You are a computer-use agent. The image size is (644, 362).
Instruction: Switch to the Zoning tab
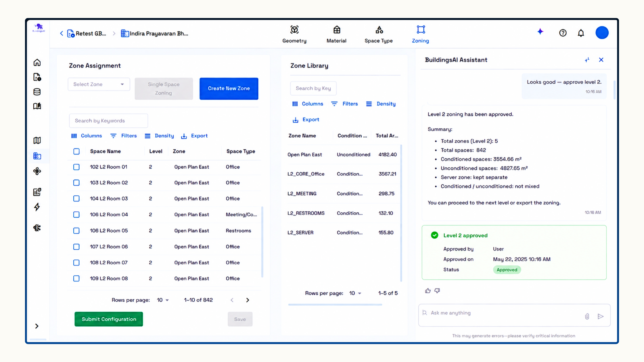[421, 34]
